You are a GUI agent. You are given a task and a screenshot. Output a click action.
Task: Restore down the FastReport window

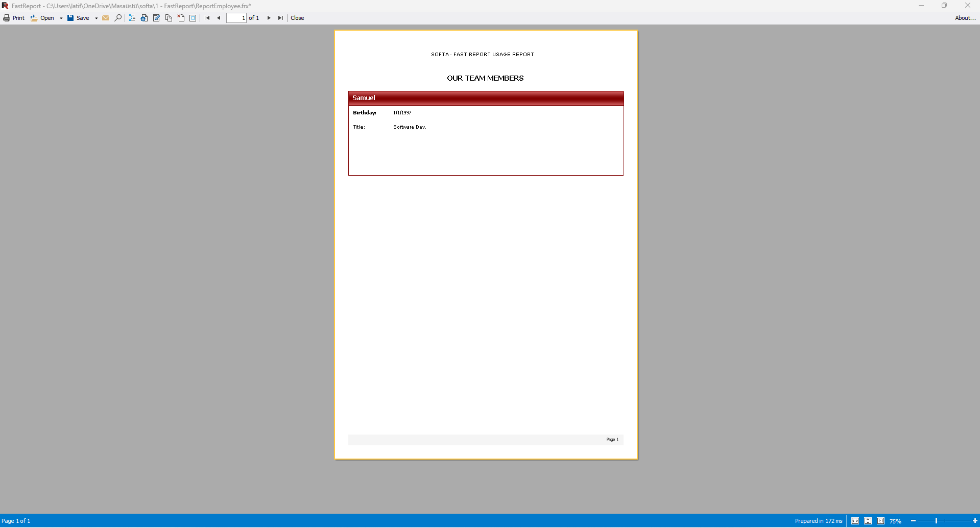tap(944, 6)
